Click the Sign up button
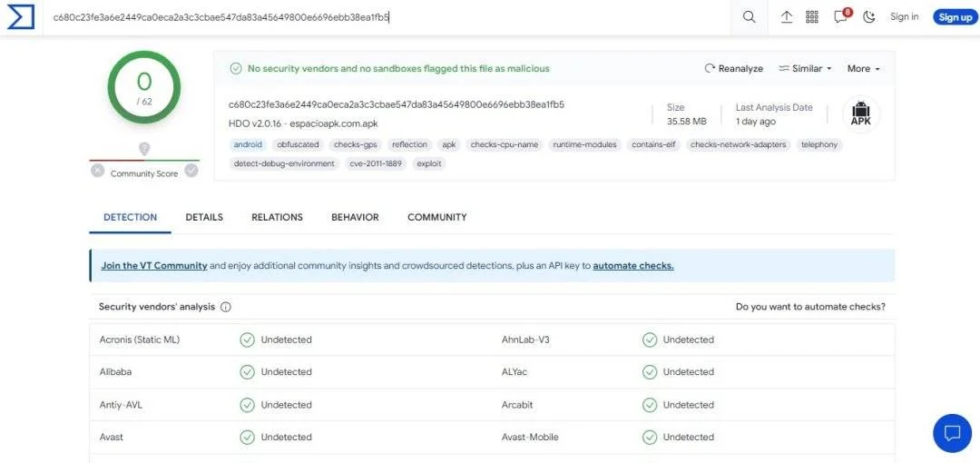 955,17
